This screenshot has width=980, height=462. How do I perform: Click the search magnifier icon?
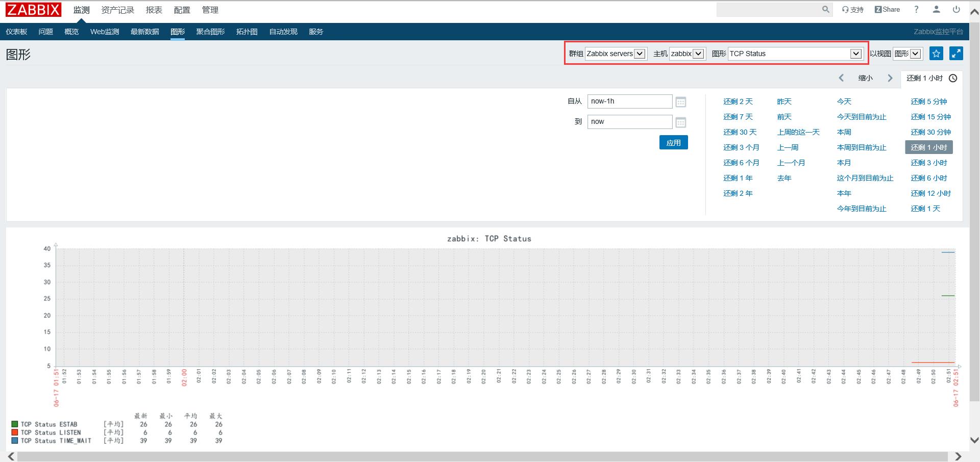(825, 10)
